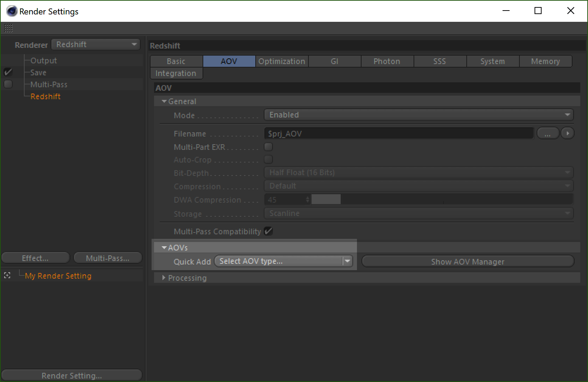Open the Storage dropdown showing Scanline

pyautogui.click(x=418, y=213)
